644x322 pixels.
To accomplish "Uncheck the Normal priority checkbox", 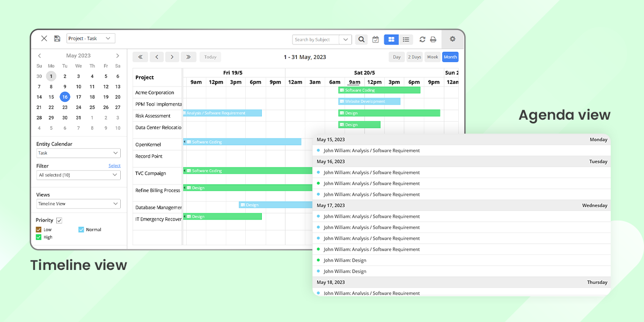I will (x=81, y=230).
